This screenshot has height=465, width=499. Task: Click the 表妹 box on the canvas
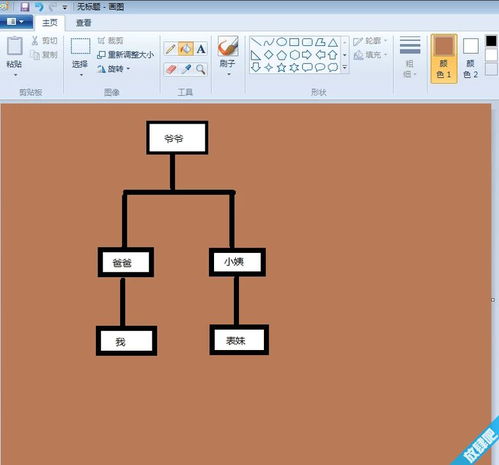(x=239, y=340)
